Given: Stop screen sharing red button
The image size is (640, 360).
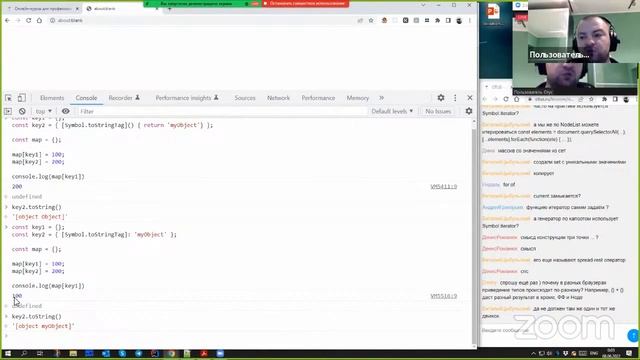Looking at the screenshot, I should point(305,4).
